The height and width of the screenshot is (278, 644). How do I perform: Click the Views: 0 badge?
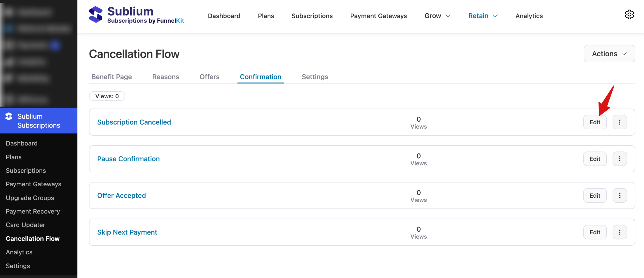click(x=107, y=96)
